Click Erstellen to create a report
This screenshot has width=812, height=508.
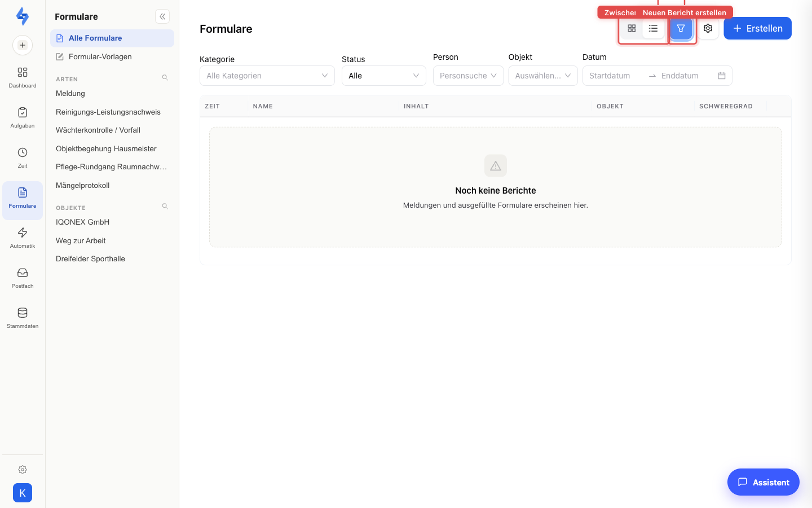pyautogui.click(x=757, y=28)
